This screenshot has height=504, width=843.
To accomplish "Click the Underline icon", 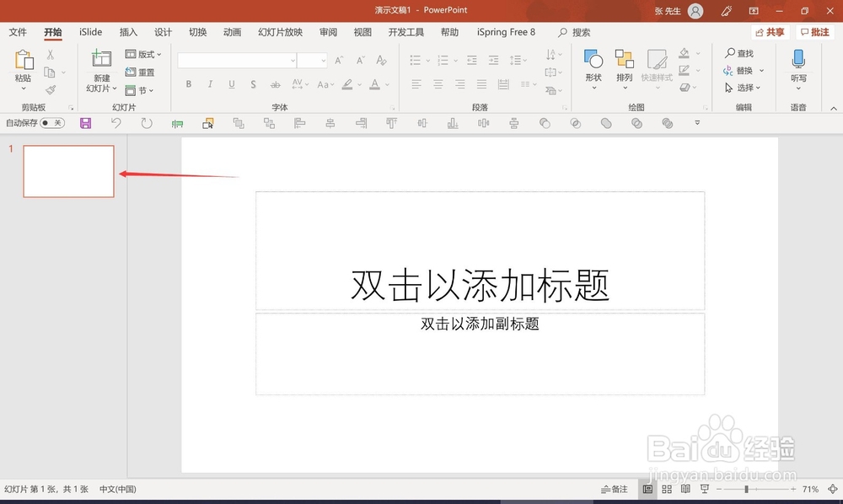I will pos(230,84).
